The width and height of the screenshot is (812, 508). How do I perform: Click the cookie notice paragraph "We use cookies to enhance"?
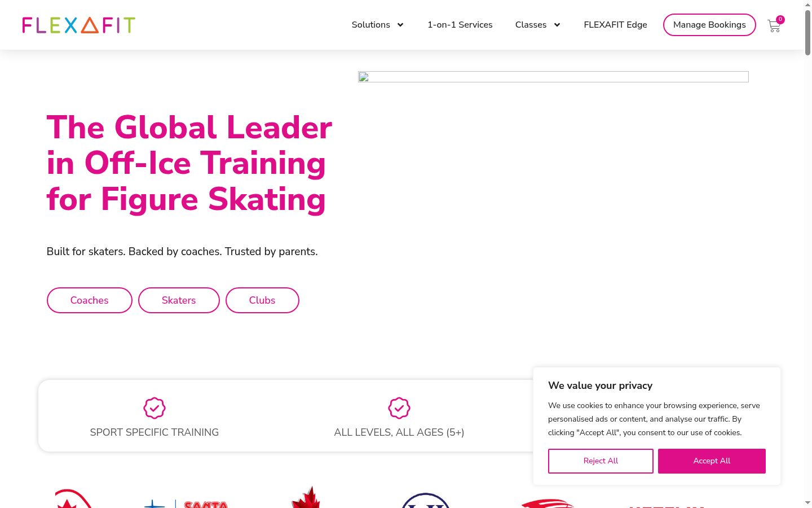pyautogui.click(x=654, y=419)
